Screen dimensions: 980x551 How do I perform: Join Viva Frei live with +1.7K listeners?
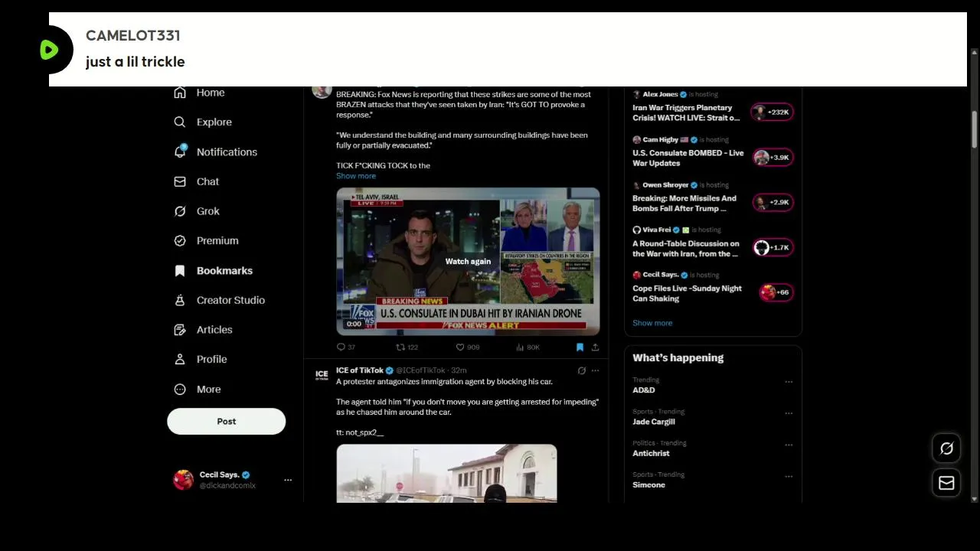point(773,247)
